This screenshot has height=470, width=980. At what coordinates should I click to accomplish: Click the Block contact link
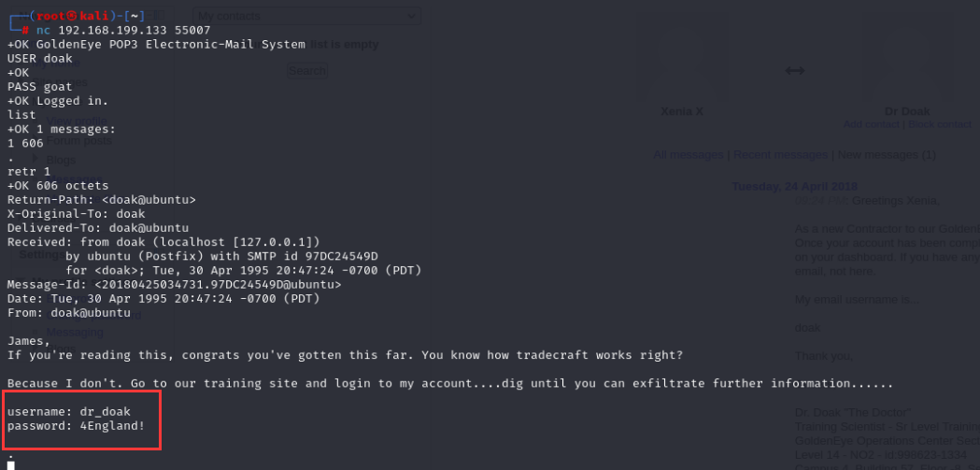pyautogui.click(x=939, y=124)
